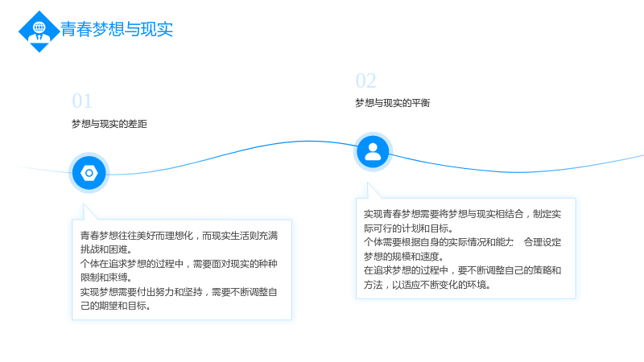Select the person silhouette icon circle
The image size is (644, 362).
tap(373, 152)
